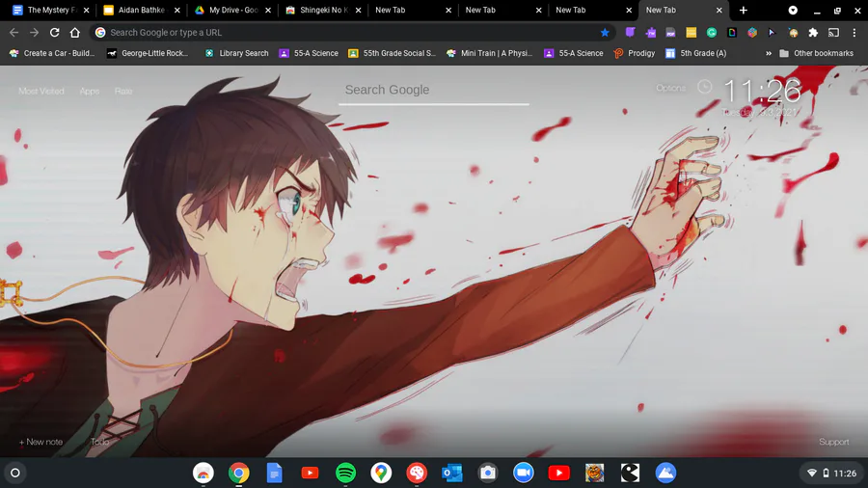Click the browser back arrow
868x488 pixels.
point(14,33)
